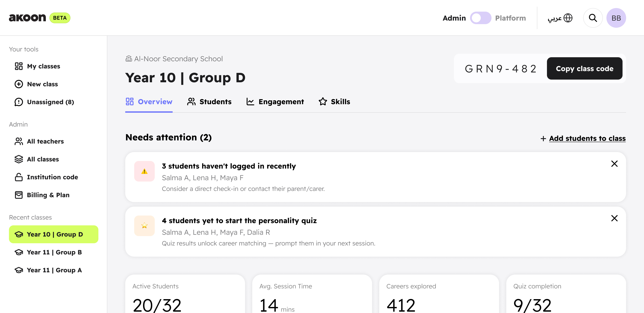This screenshot has width=644, height=313.
Task: Click the BETA badge
Action: 60,18
